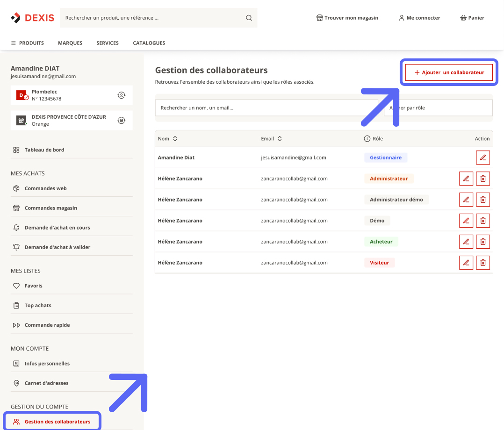Click jesuisamandine@gmail.com in the table
The image size is (504, 430).
[x=294, y=158]
